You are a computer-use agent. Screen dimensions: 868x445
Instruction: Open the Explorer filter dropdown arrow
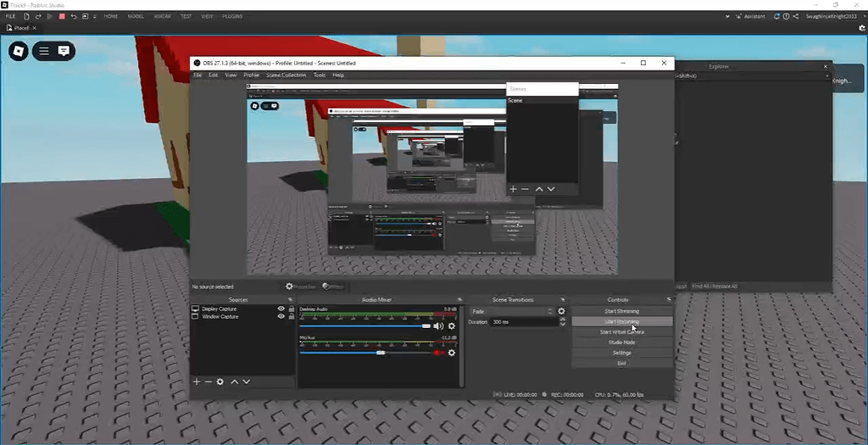pos(827,75)
